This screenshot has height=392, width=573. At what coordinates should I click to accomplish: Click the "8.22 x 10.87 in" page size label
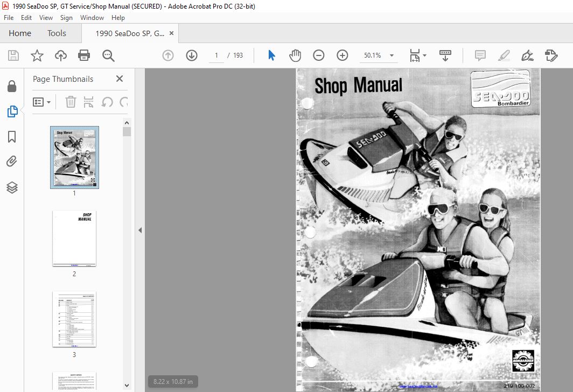point(173,381)
